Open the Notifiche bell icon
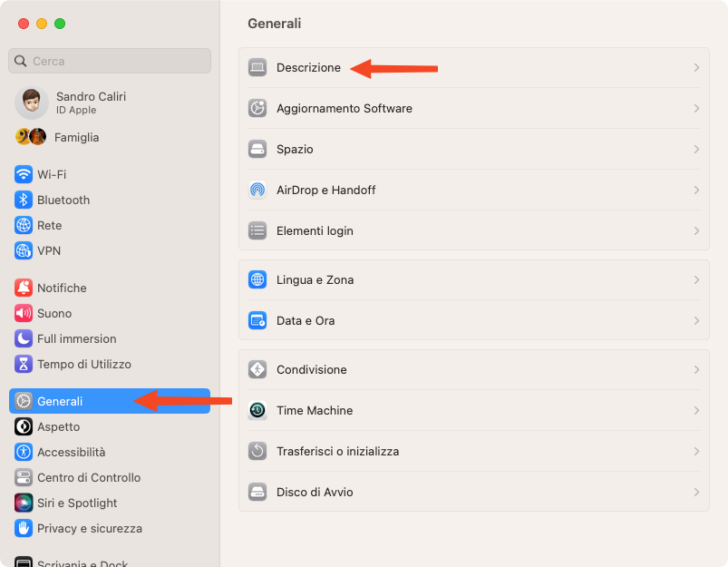 [x=24, y=288]
